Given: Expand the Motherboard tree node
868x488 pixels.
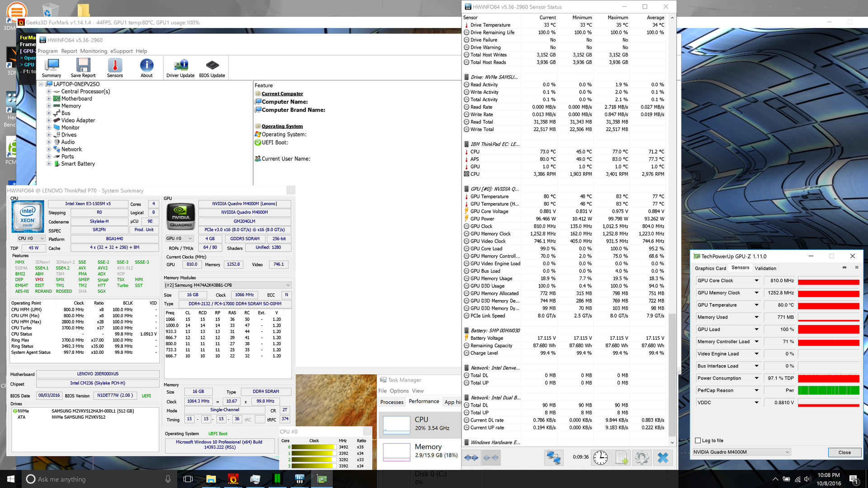Looking at the screenshot, I should pos(49,99).
